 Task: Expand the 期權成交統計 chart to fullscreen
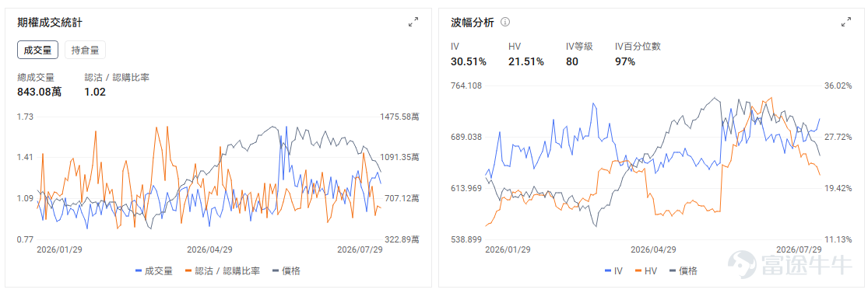pos(413,22)
